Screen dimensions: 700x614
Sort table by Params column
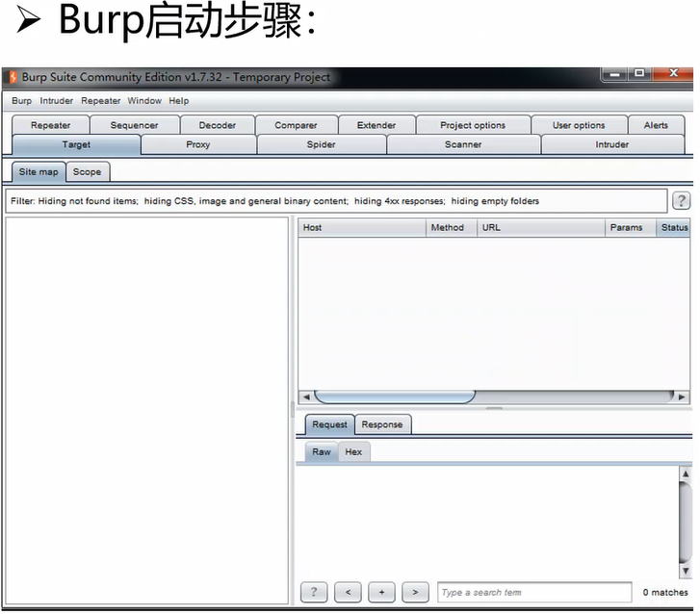(631, 227)
